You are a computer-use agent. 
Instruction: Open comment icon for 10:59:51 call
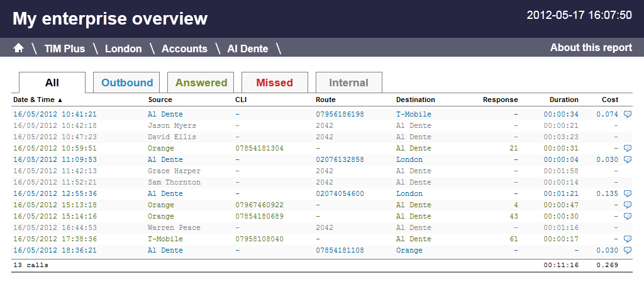pyautogui.click(x=627, y=149)
